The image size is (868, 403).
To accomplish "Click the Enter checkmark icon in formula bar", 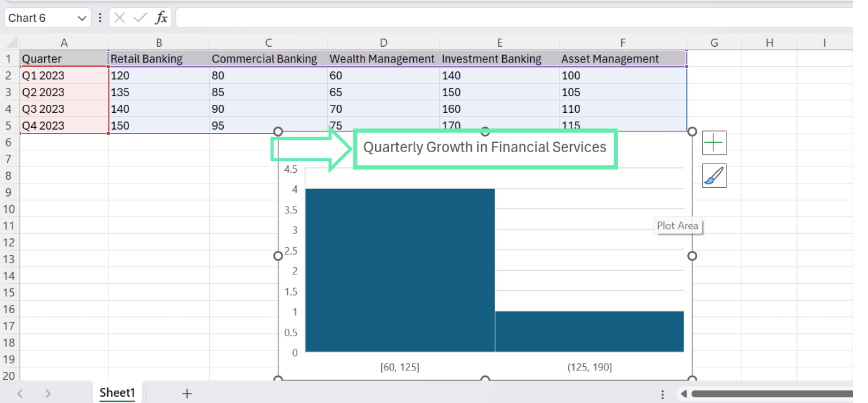I will pos(140,17).
